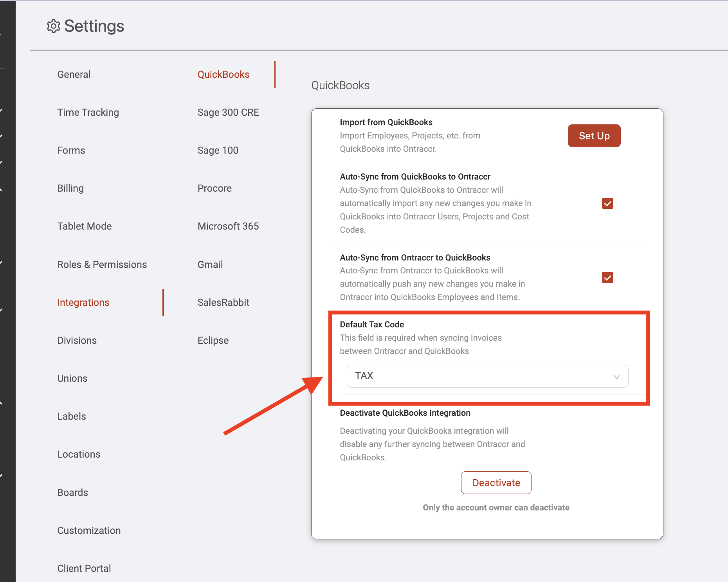Open the General settings section

coord(74,74)
